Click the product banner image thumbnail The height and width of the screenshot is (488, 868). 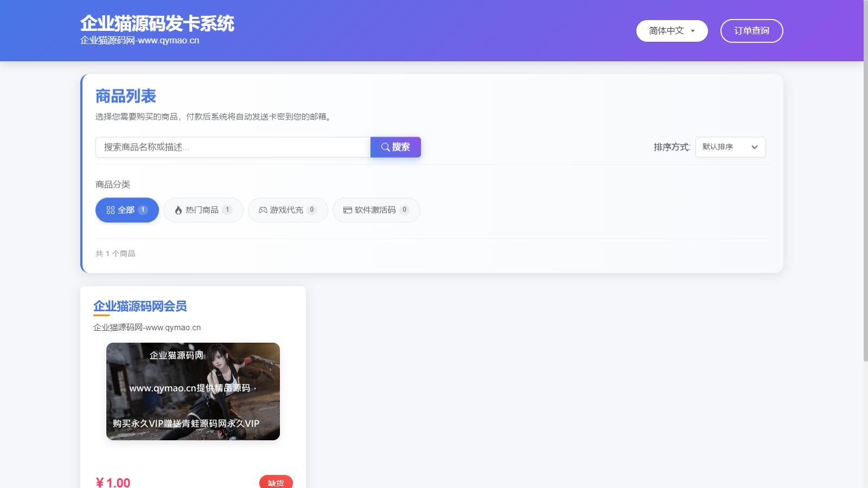pos(193,391)
